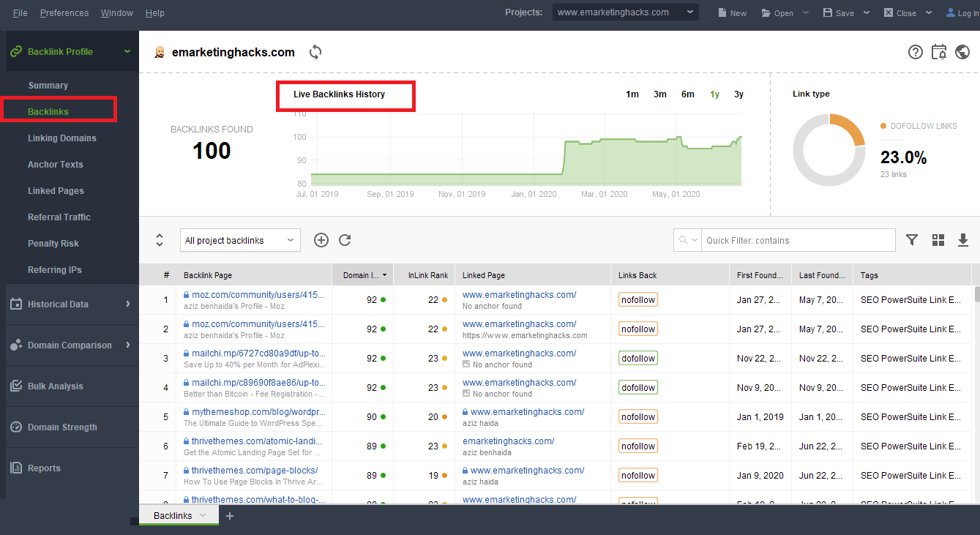Screen dimensions: 980x535
Task: Open the dropdown arrow next to Close
Action: coord(929,12)
